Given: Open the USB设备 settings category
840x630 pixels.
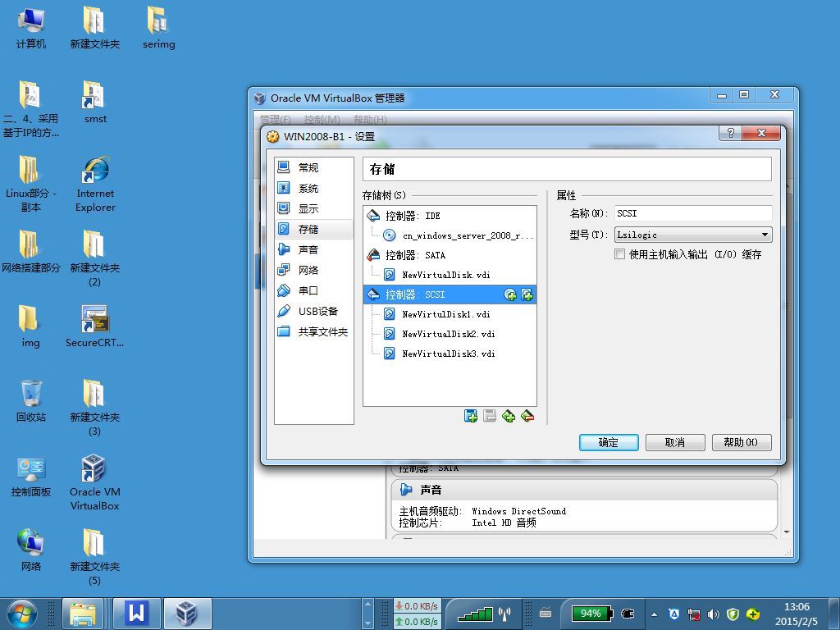Looking at the screenshot, I should pyautogui.click(x=314, y=311).
